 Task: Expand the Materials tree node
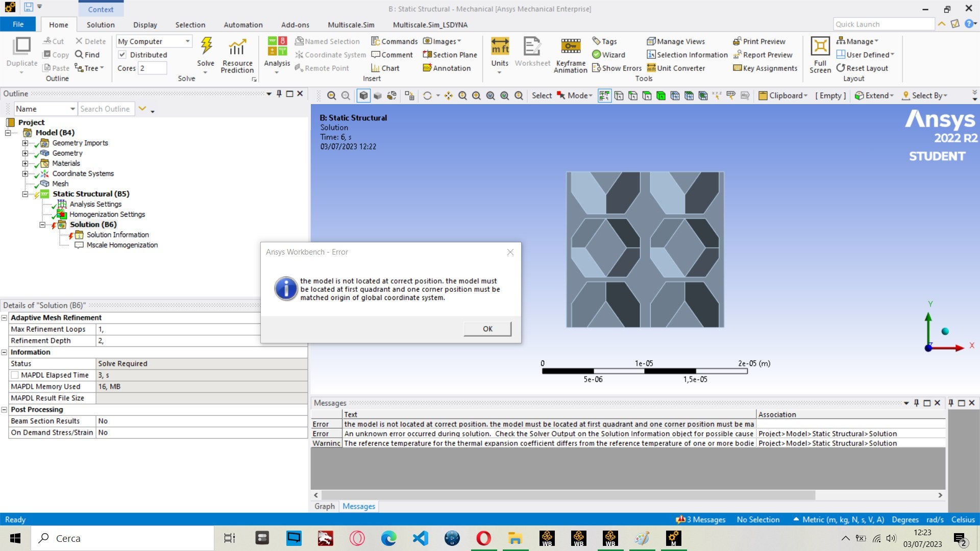[25, 163]
